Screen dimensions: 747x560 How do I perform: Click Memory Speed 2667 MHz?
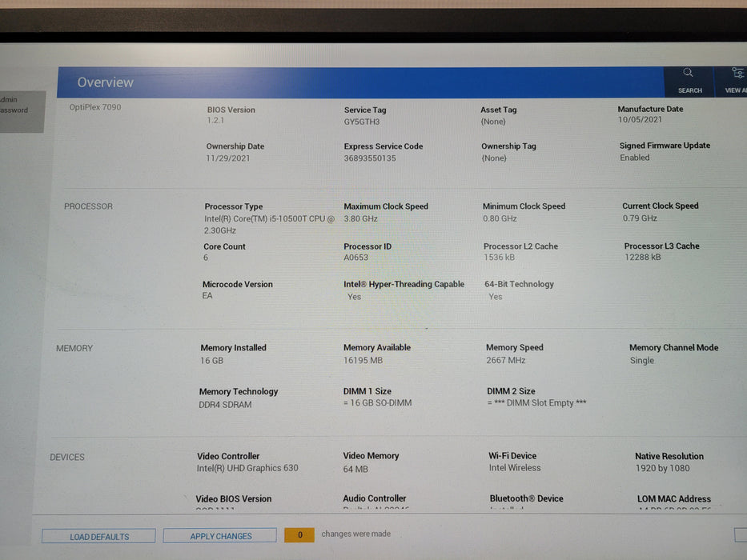(x=505, y=361)
